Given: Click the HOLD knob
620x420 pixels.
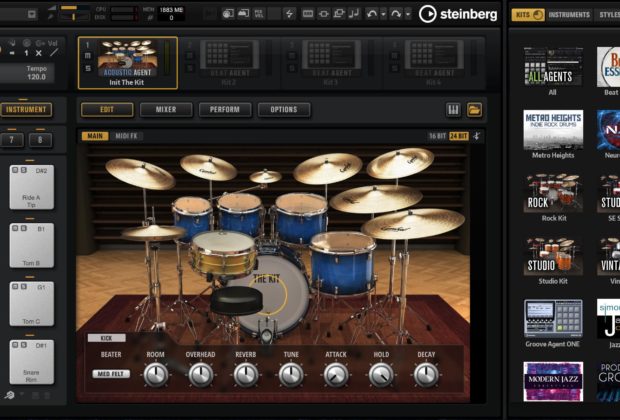Looking at the screenshot, I should (x=381, y=375).
